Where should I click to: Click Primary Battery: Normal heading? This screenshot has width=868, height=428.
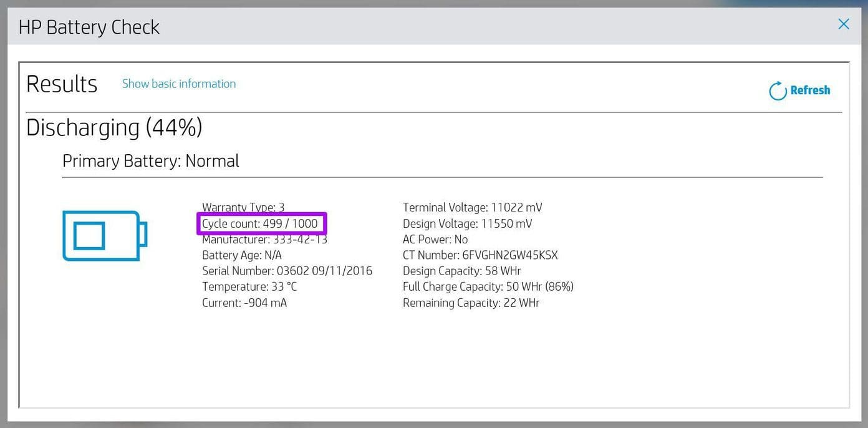151,161
